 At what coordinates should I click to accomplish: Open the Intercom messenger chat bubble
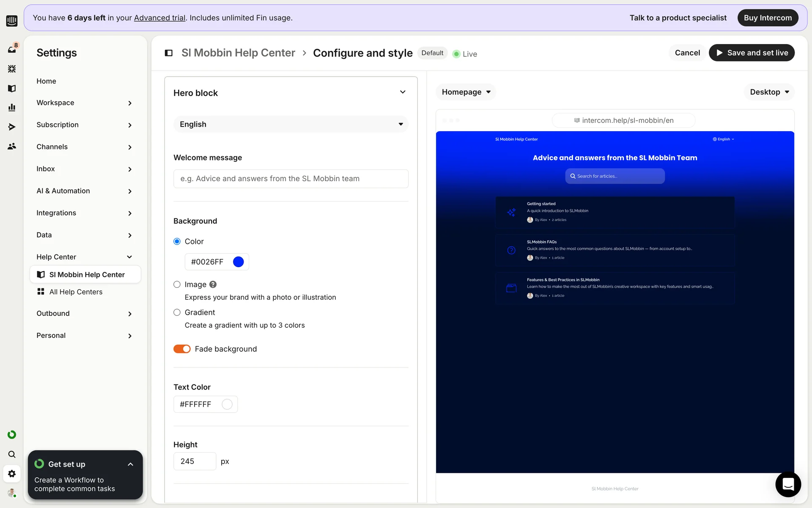click(788, 484)
